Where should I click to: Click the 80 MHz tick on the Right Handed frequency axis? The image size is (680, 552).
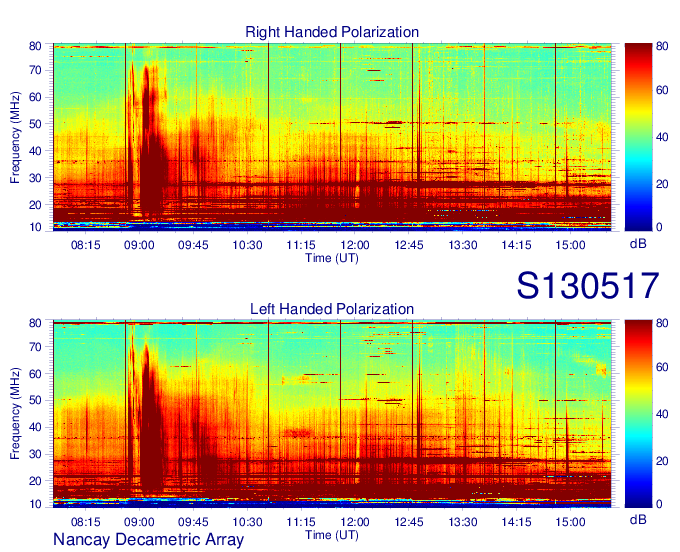35,46
